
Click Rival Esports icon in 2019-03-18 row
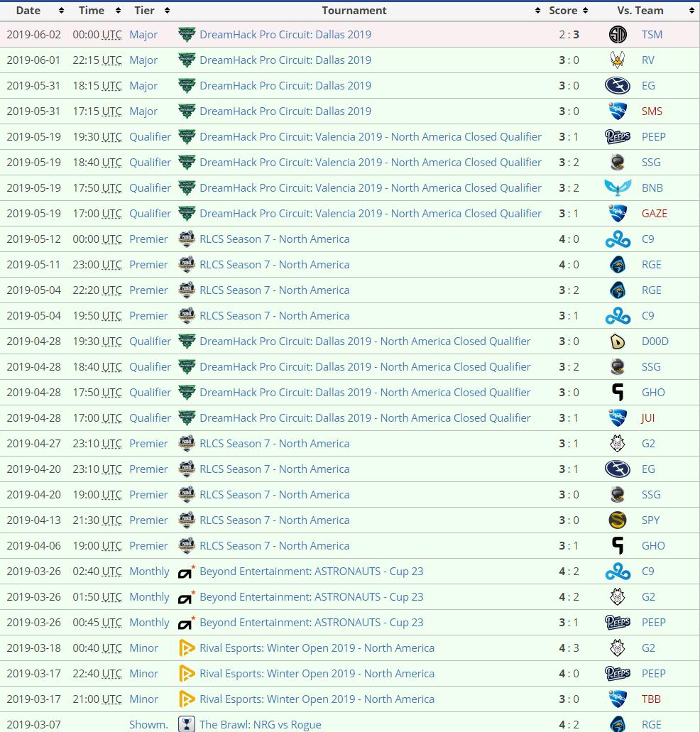point(187,648)
